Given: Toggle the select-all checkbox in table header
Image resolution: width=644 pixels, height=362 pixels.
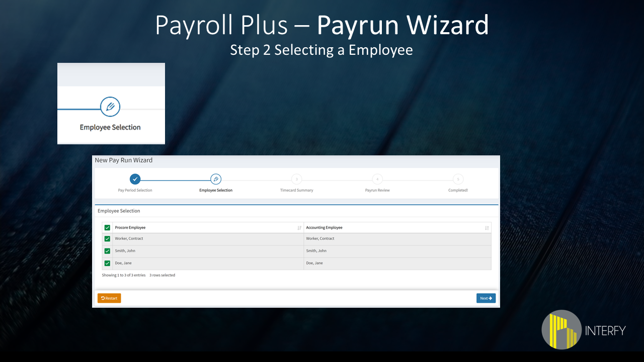Looking at the screenshot, I should [x=107, y=228].
